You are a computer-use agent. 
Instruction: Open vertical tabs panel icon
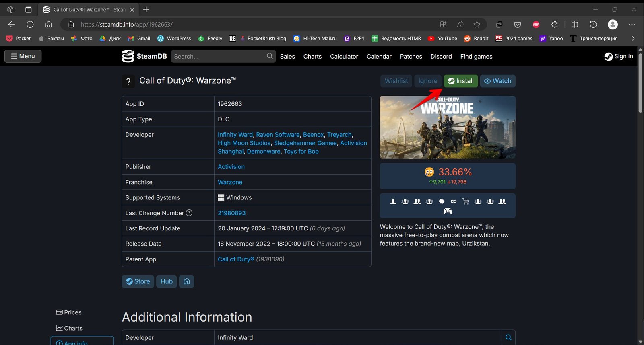point(28,10)
